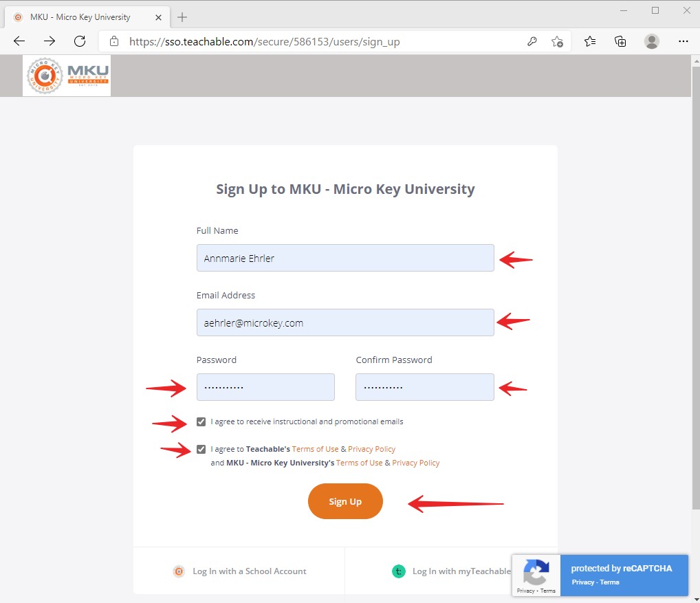Focus the Confirm Password field
Screen dimensions: 700x603
click(424, 387)
